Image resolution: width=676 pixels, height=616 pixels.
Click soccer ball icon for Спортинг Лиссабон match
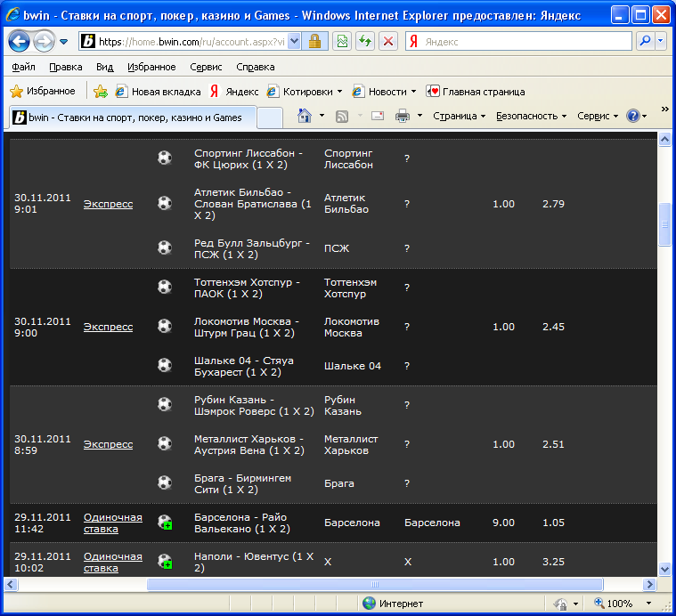click(x=165, y=158)
